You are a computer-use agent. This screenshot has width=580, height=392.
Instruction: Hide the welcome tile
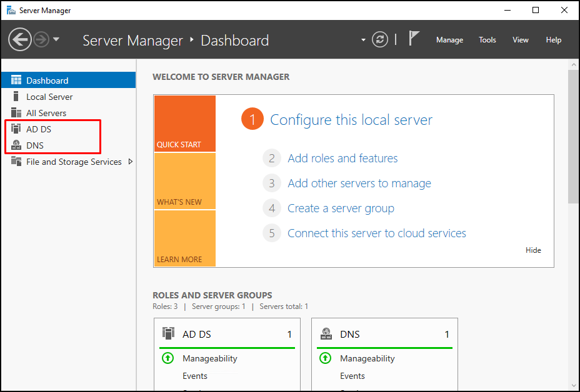533,250
